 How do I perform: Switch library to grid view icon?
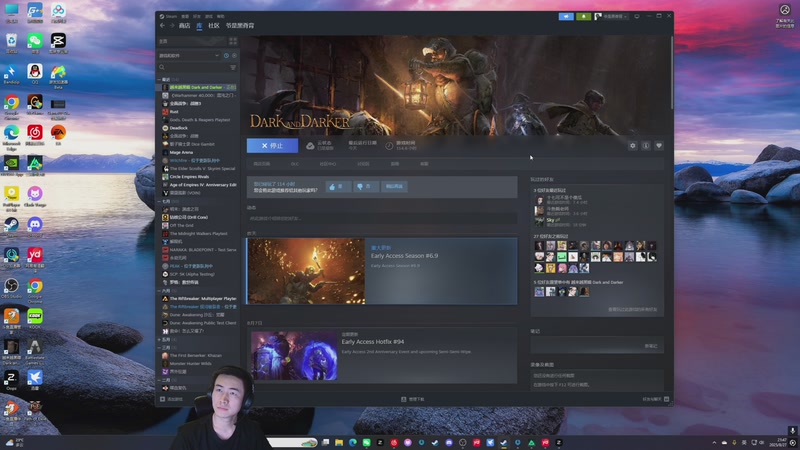(233, 41)
